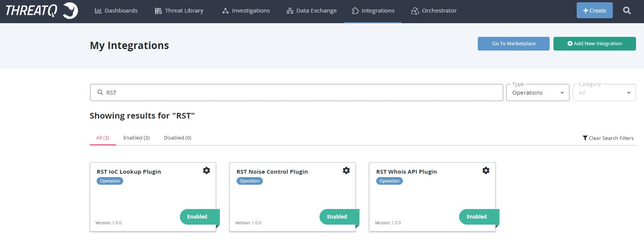Click version text on RST Noise Control Plugin card

pos(248,223)
